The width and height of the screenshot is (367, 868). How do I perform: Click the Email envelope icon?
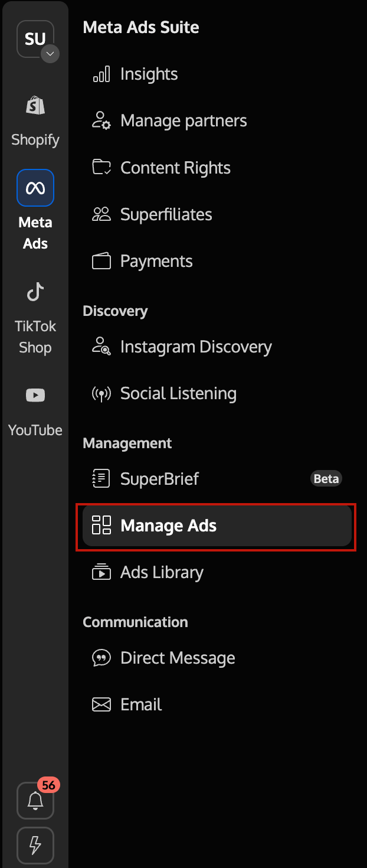(101, 704)
